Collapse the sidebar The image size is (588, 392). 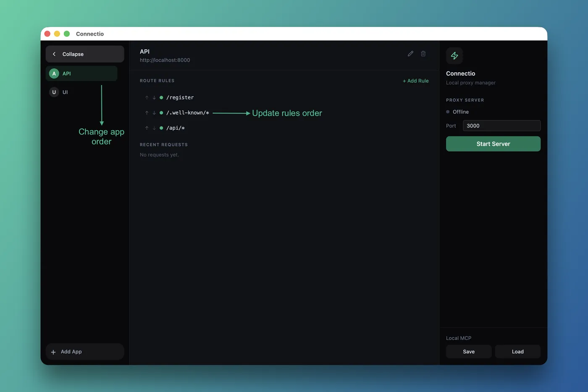tap(85, 54)
